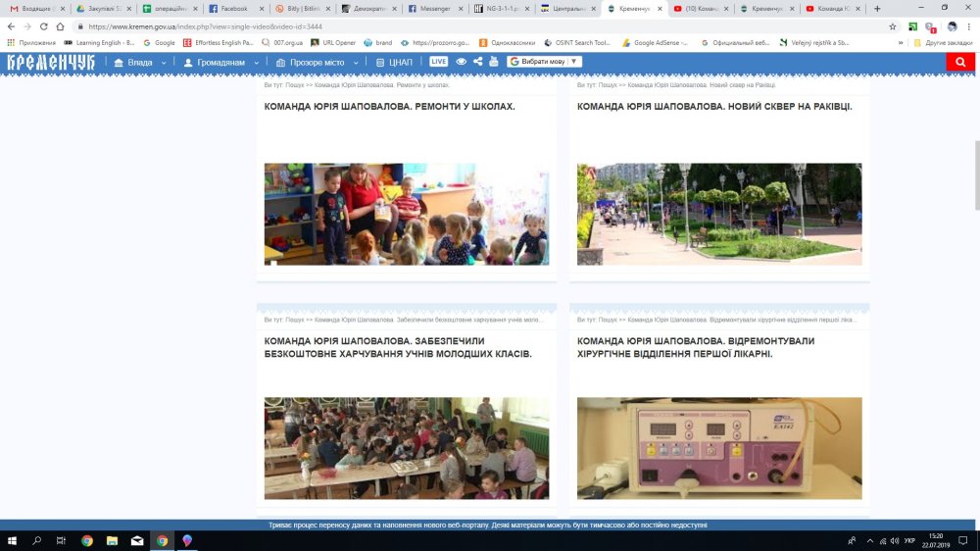Open article Новий сквер на Раківці
The height and width of the screenshot is (551, 980).
coord(700,106)
